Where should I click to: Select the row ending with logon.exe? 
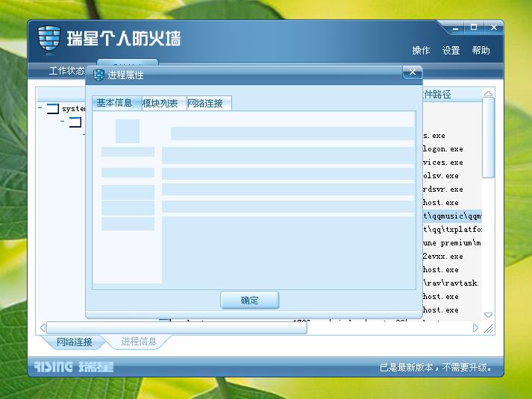pyautogui.click(x=452, y=149)
